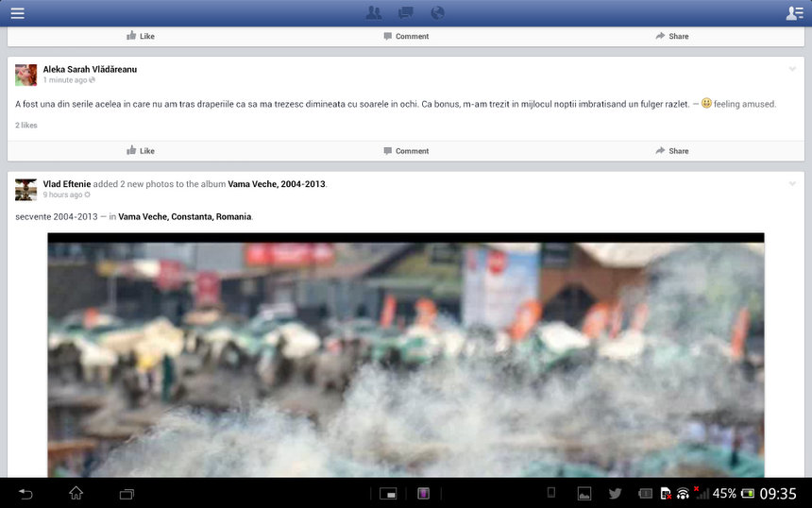Screen dimensions: 812x508
Task: Comment on Aleka Sarah Vlădăreanu's post
Action: click(x=406, y=151)
